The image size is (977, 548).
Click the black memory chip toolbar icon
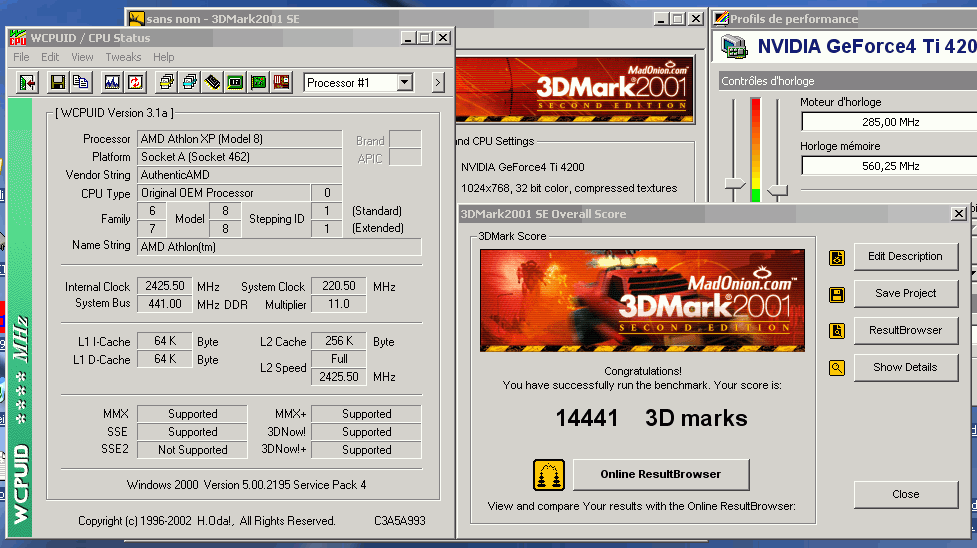(x=212, y=82)
